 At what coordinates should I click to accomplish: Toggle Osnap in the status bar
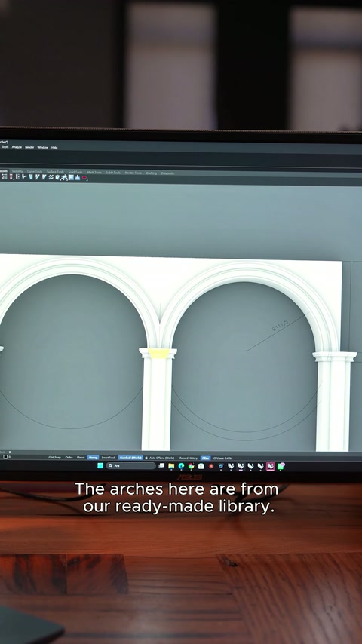point(94,458)
